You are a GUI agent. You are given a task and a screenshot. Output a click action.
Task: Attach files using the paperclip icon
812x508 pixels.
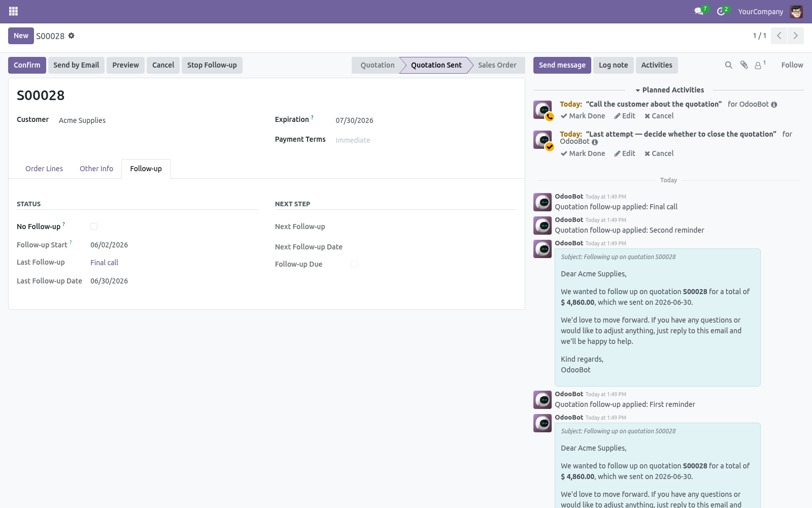click(x=744, y=65)
